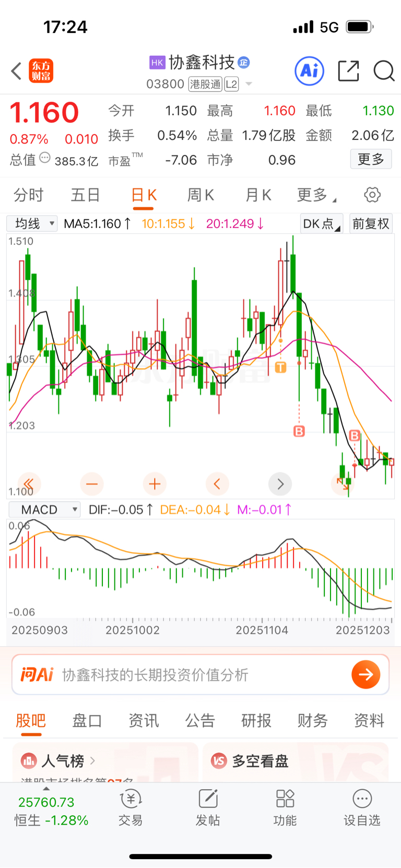Tap the L2 level tag

point(231,84)
